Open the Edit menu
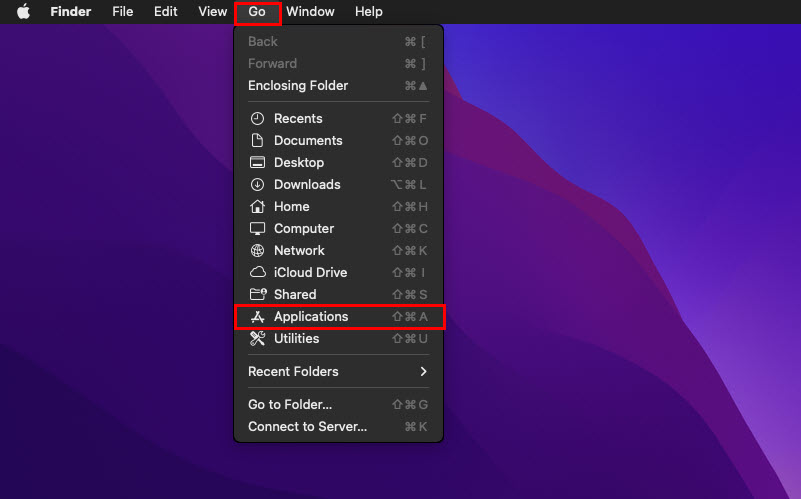 coord(166,11)
